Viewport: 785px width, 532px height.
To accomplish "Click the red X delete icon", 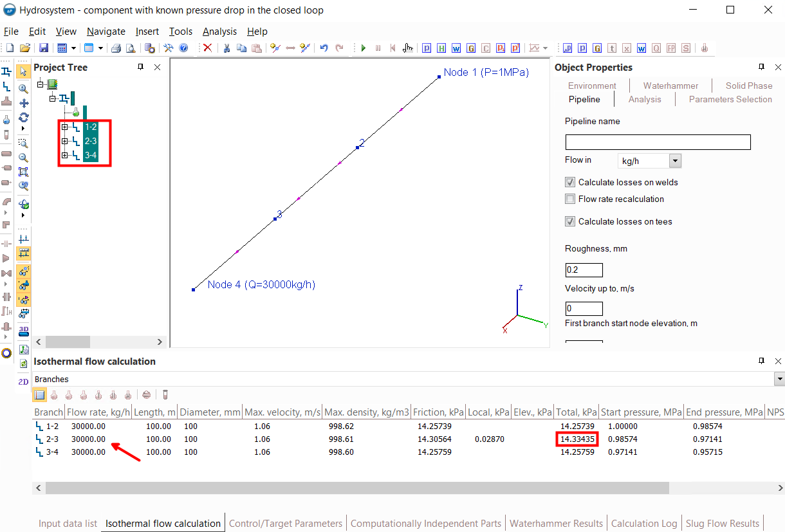I will pyautogui.click(x=207, y=48).
